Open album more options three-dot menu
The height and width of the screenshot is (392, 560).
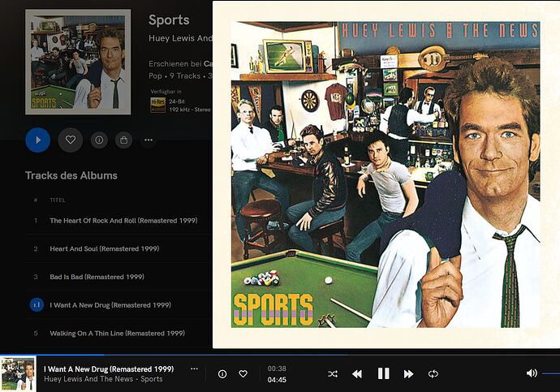149,140
